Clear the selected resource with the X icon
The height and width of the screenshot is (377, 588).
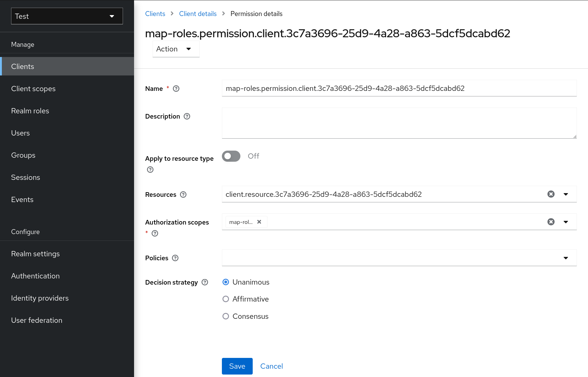551,194
